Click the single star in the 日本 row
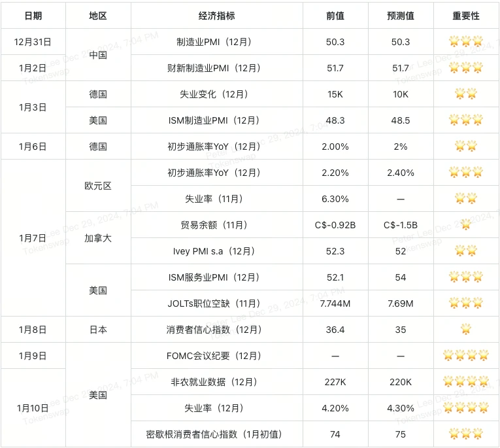Screen dimensions: 500x448 (x=465, y=330)
